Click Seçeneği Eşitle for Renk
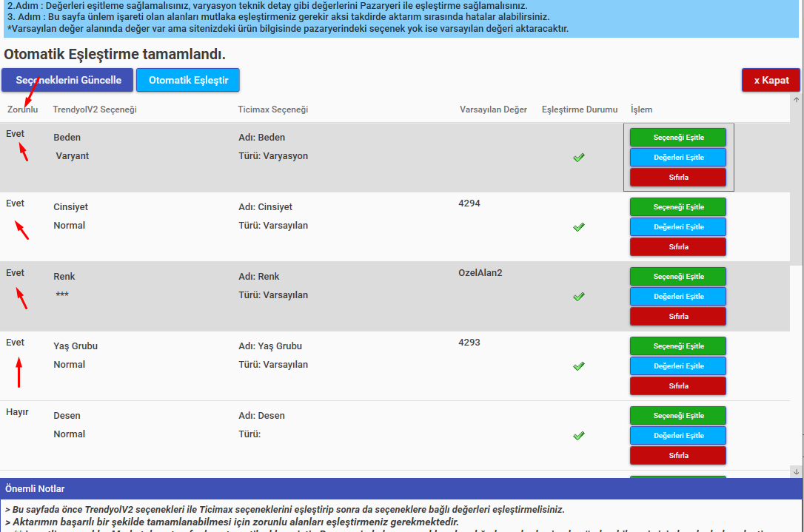This screenshot has width=804, height=532. click(x=678, y=277)
